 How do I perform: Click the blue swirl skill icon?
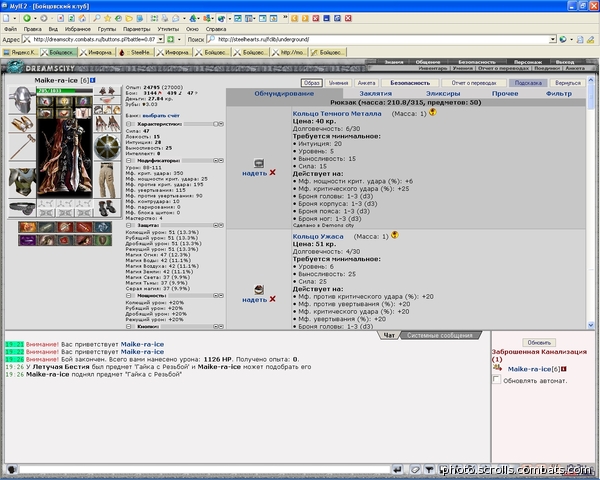(x=103, y=227)
